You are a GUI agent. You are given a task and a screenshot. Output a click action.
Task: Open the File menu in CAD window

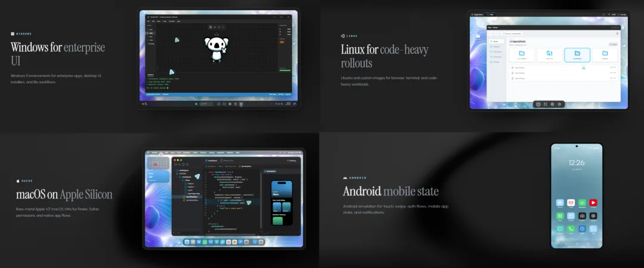(148, 21)
